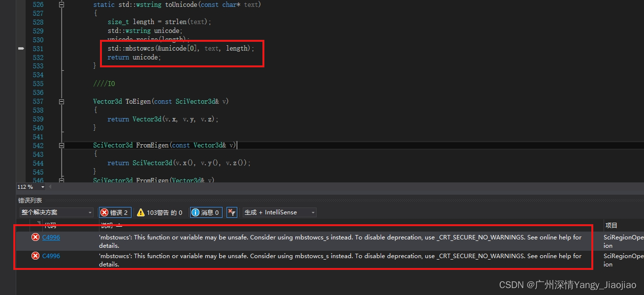Open the 112 % zoom level dropdown
Viewport: 644px width, 295px height.
tap(43, 187)
